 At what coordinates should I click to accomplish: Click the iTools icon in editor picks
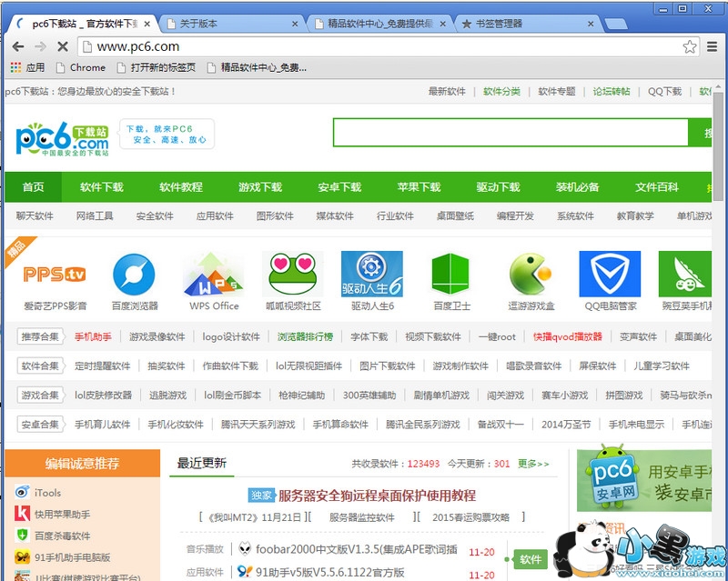tap(22, 492)
